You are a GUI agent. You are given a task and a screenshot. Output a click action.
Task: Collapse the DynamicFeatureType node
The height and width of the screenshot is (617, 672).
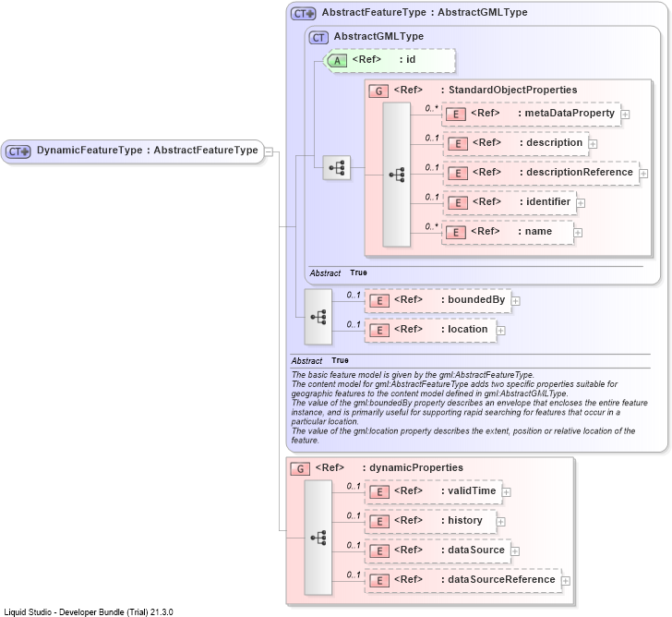269,151
